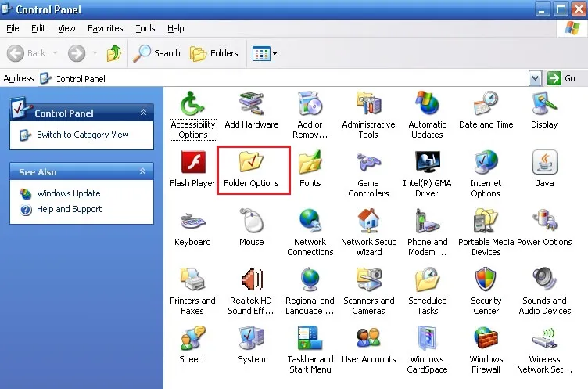This screenshot has height=389, width=588.
Task: Select the Folder Options icon
Action: (x=251, y=169)
